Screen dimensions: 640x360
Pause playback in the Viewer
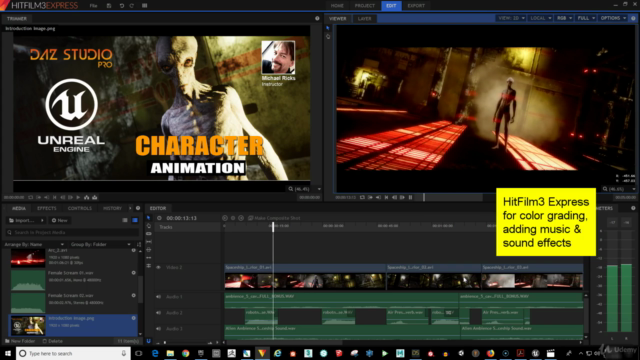[x=411, y=198]
